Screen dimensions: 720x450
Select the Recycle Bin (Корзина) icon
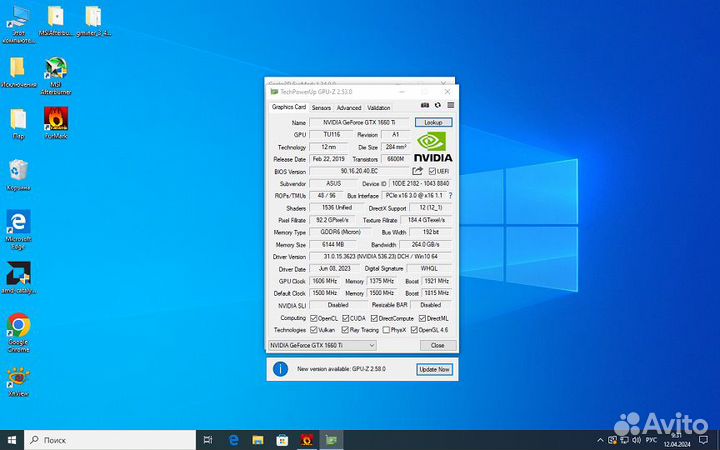point(18,175)
